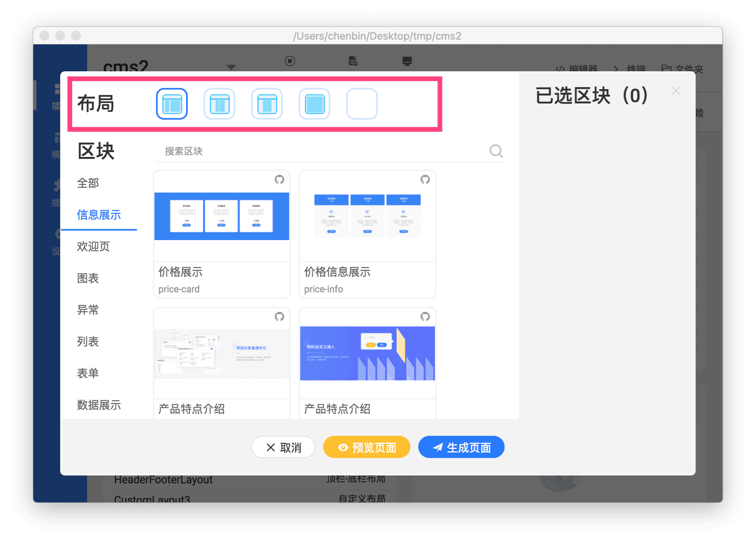Screen dimensions: 756x542
Task: Close the block selection dialog
Action: 676,91
